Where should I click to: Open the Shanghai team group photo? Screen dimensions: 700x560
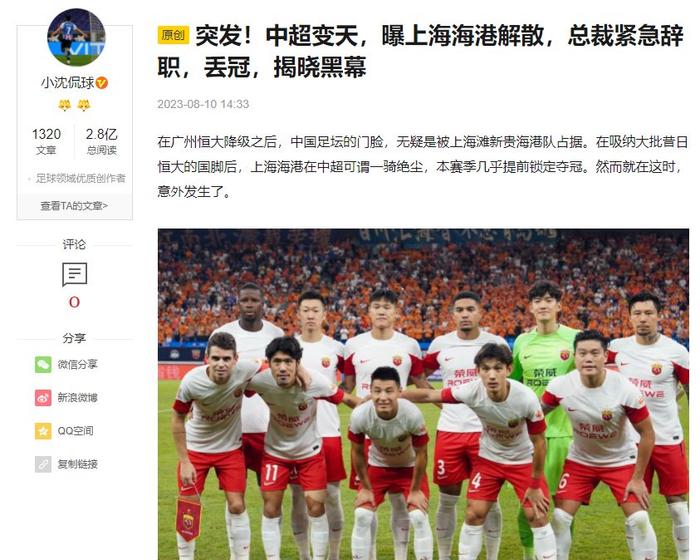pos(423,394)
